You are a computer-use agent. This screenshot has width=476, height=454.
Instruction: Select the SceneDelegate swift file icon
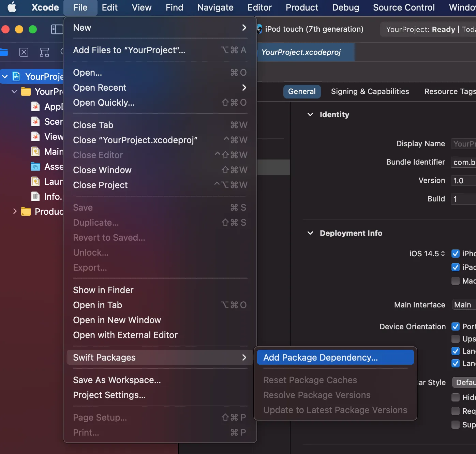(35, 121)
